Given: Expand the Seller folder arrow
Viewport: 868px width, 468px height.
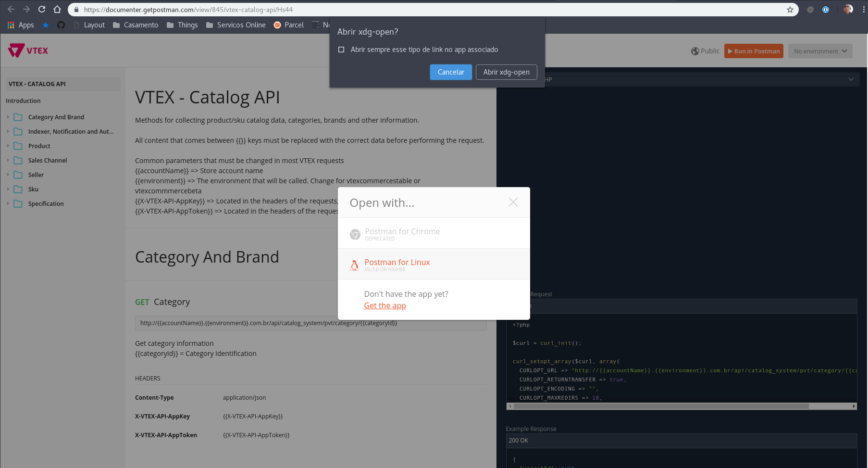Looking at the screenshot, I should click(x=8, y=175).
